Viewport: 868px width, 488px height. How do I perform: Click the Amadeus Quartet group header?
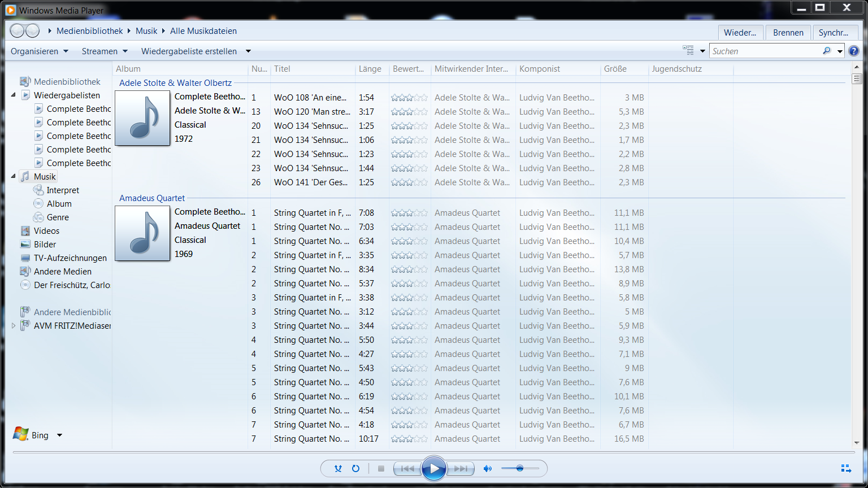point(152,198)
